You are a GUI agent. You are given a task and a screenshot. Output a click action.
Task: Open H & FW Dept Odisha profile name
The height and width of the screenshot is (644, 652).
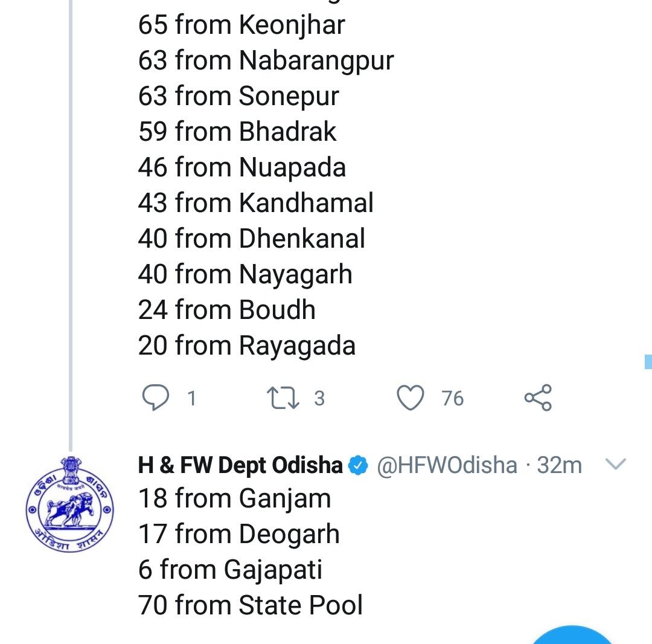pos(240,465)
